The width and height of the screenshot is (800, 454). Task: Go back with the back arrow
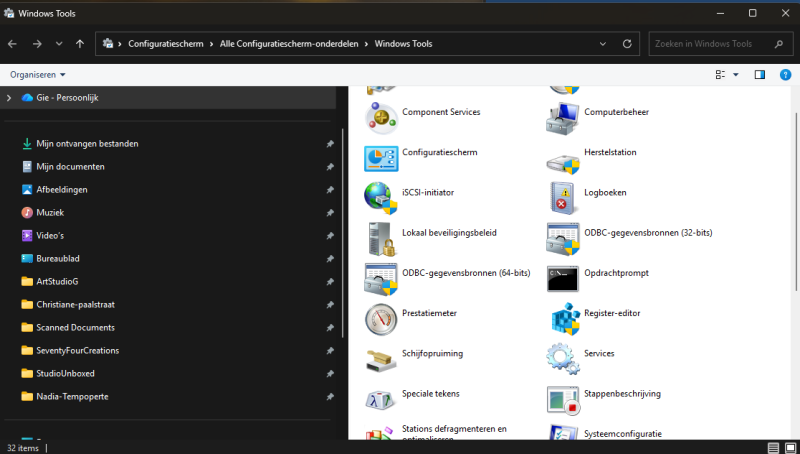(x=12, y=44)
